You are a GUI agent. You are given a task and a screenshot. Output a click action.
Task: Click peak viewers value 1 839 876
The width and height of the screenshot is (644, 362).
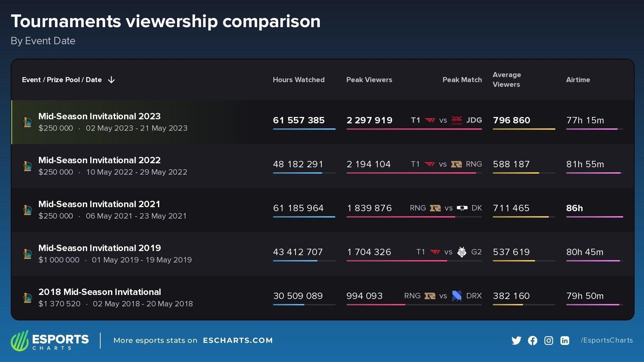pyautogui.click(x=369, y=208)
